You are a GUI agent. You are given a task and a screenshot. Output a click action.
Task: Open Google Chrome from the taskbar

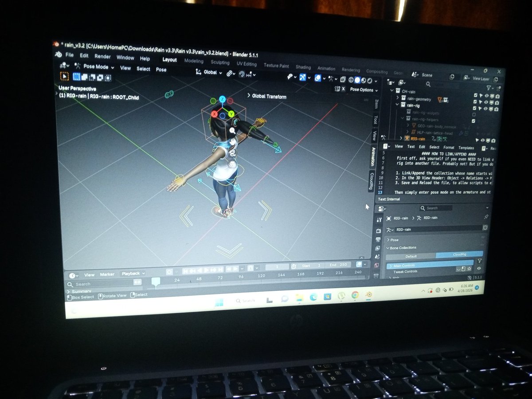[x=354, y=295]
